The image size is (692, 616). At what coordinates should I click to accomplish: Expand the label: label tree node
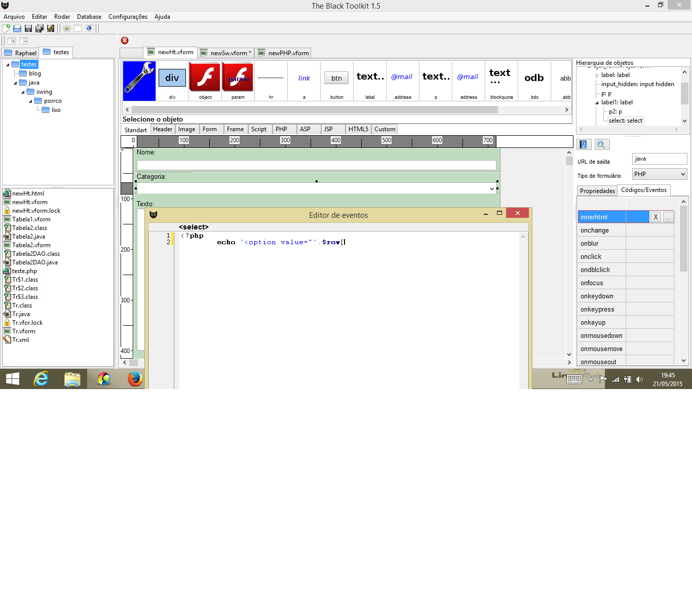597,74
